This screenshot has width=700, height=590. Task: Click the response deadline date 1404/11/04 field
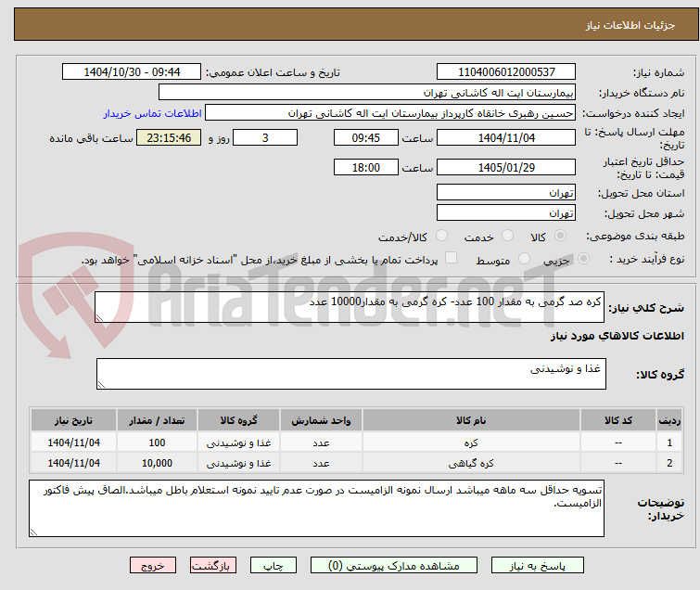[x=506, y=137]
